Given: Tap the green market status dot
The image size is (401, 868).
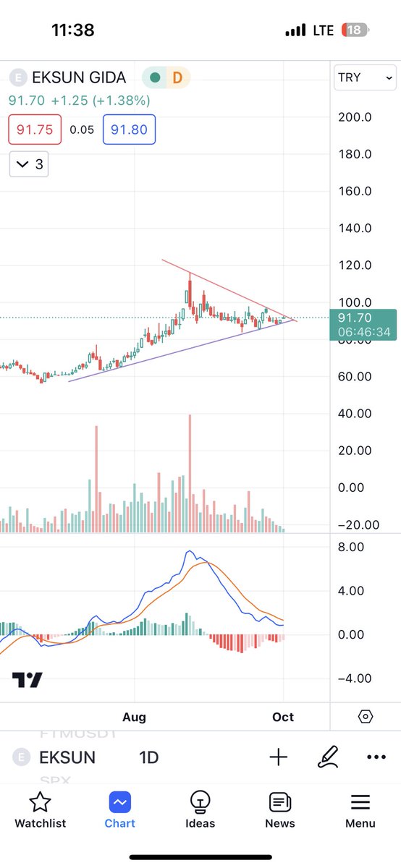Looking at the screenshot, I should [154, 77].
